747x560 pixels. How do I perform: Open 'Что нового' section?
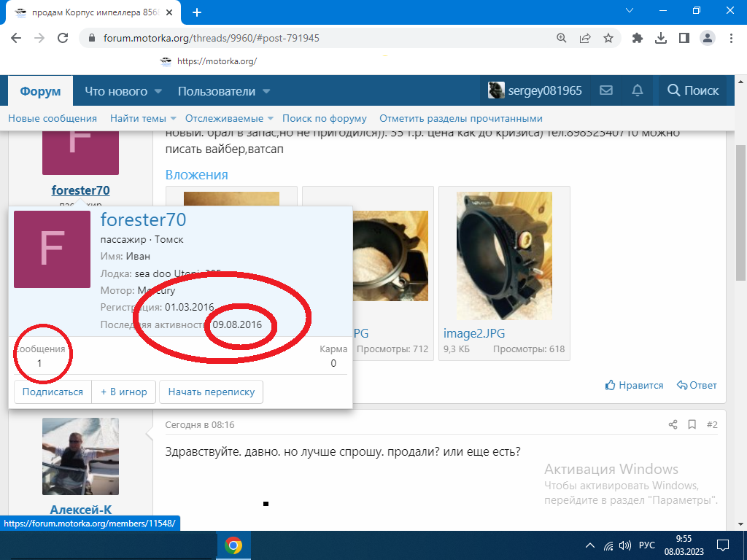click(116, 91)
